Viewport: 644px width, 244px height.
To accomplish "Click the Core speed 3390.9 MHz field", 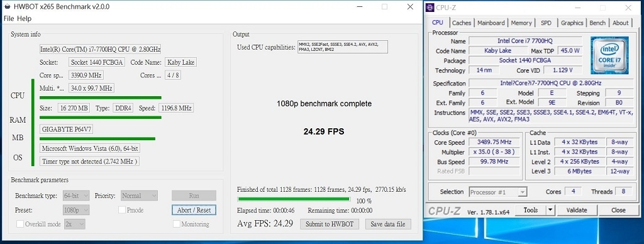I will [x=86, y=75].
